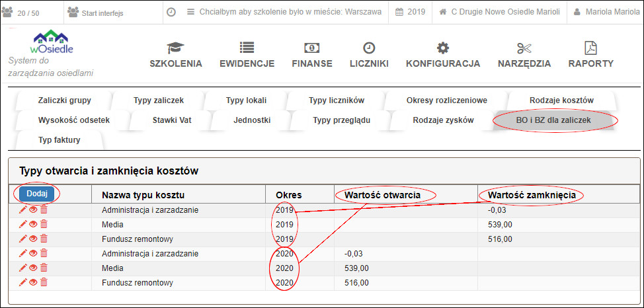Open the RAPORTY PDF menu
This screenshot has width=644, height=308.
[590, 56]
